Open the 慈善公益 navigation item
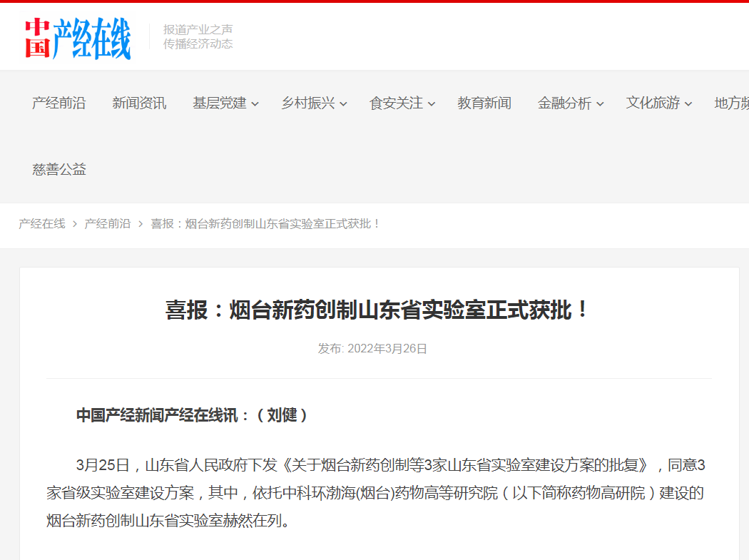749x560 pixels. [58, 170]
